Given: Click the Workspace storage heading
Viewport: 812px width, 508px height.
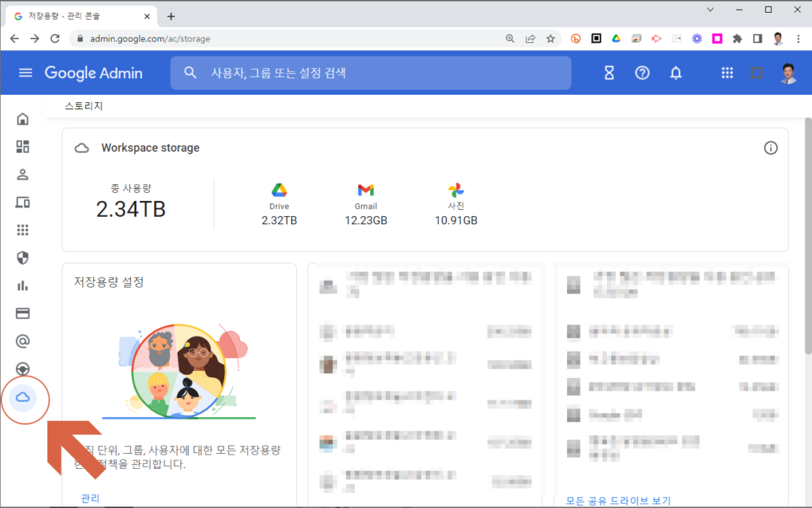Looking at the screenshot, I should coord(150,148).
